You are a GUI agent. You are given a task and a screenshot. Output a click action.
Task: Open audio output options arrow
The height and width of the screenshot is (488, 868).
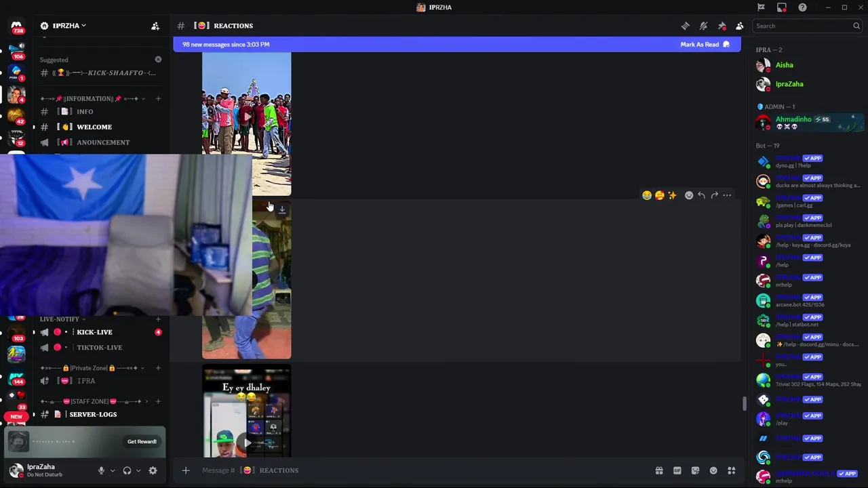(x=138, y=470)
